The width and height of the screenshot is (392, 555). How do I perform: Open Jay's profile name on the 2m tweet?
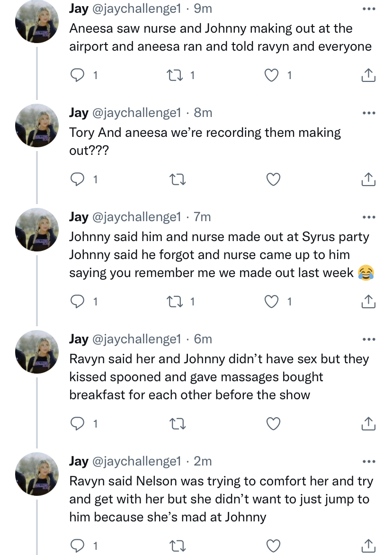tap(79, 461)
